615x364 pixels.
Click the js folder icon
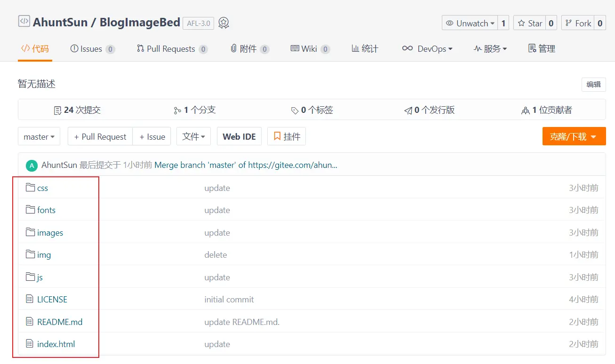click(x=31, y=277)
